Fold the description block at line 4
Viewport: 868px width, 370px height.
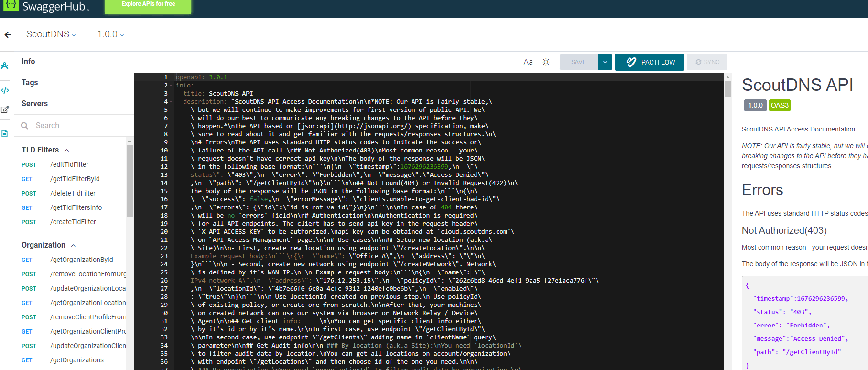171,102
